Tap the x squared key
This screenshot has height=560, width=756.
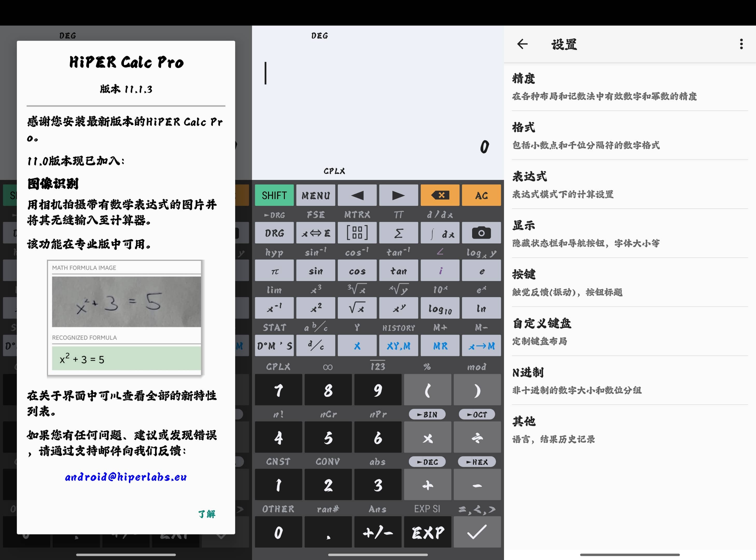(316, 308)
